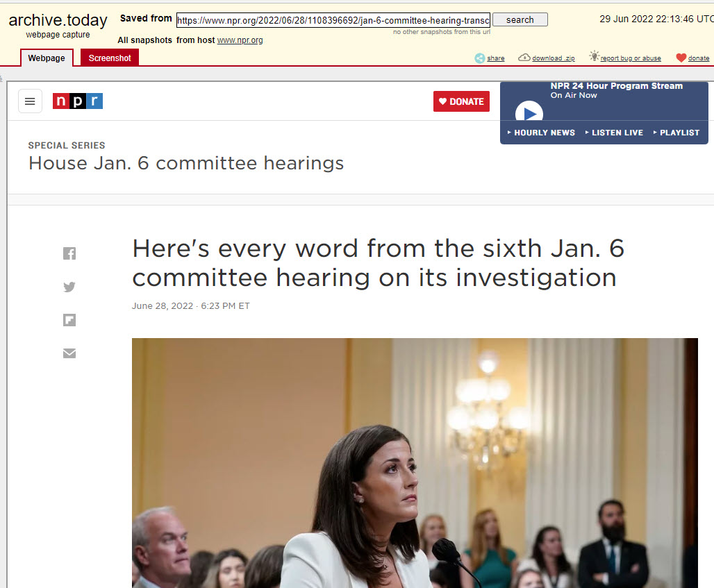714x588 pixels.
Task: Click the share link text
Action: coord(496,58)
